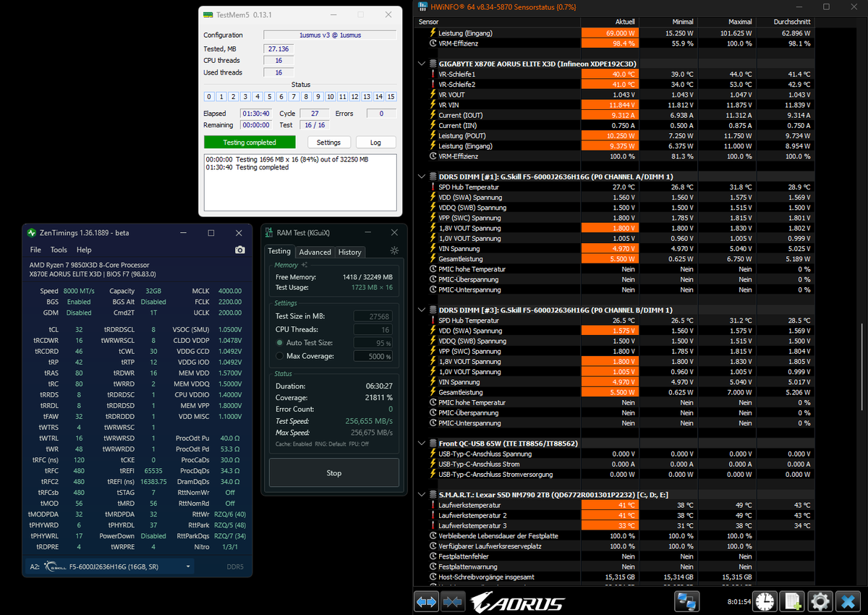Click the Test Size in MB field
The image size is (868, 615).
pyautogui.click(x=373, y=316)
